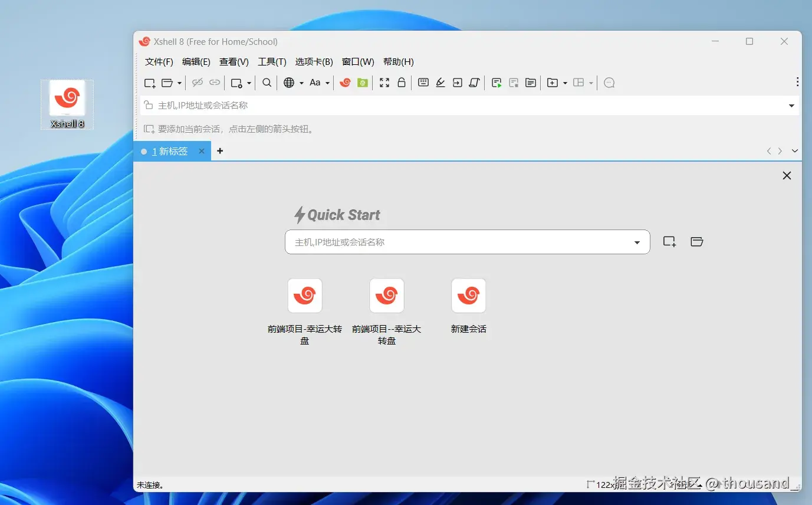The height and width of the screenshot is (505, 812).
Task: Open the 窗口(W) menu
Action: (358, 62)
